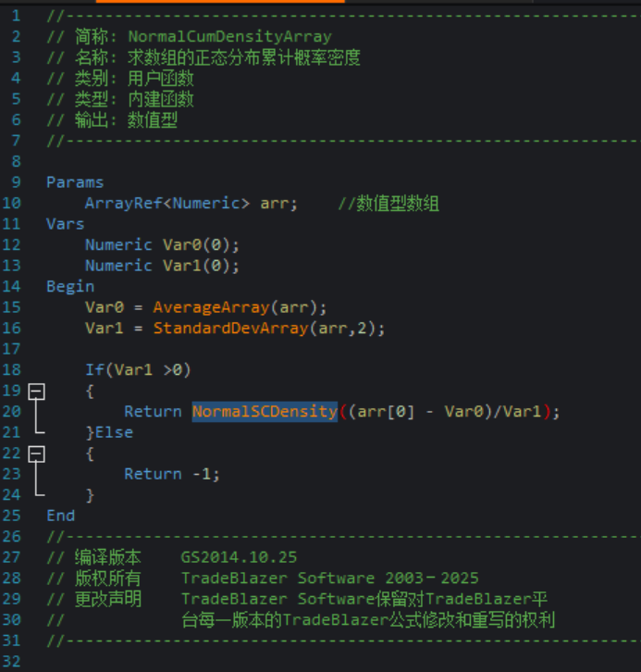This screenshot has height=672, width=641.
Task: Click the arr[0] expression on line 20
Action: point(386,412)
